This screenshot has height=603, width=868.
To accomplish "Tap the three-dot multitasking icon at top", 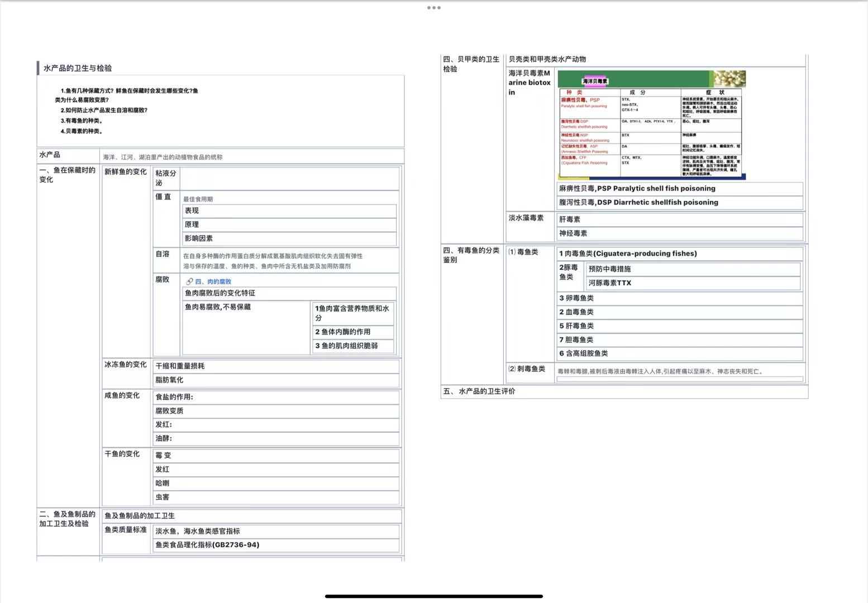I will pos(433,8).
